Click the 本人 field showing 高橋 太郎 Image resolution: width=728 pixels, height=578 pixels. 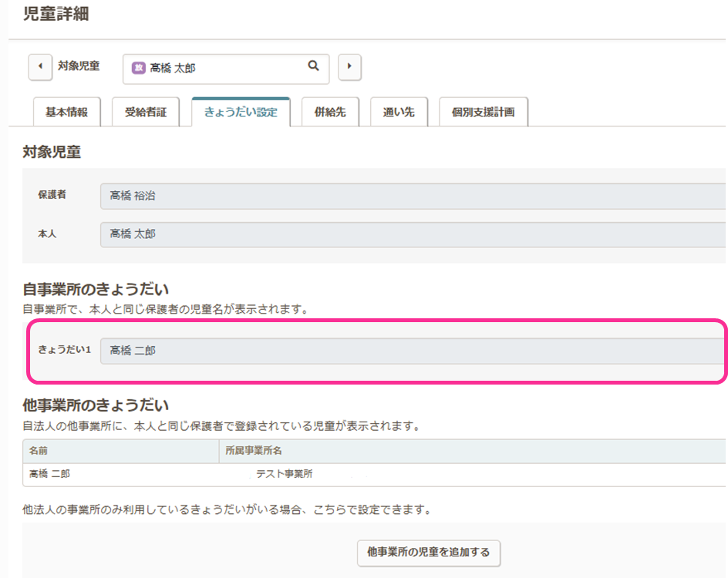[413, 234]
